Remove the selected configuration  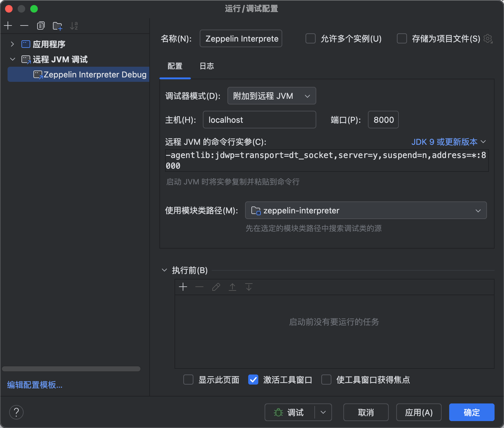(24, 26)
